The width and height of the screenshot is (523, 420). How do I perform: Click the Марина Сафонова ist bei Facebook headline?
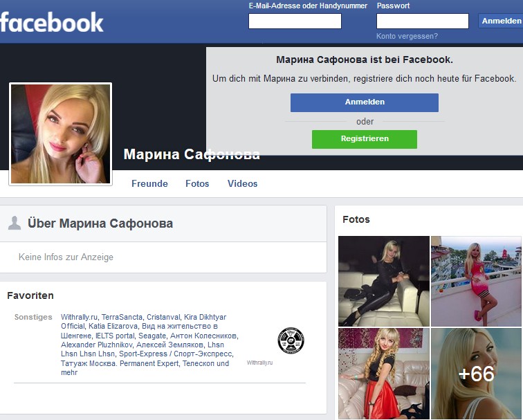click(365, 60)
